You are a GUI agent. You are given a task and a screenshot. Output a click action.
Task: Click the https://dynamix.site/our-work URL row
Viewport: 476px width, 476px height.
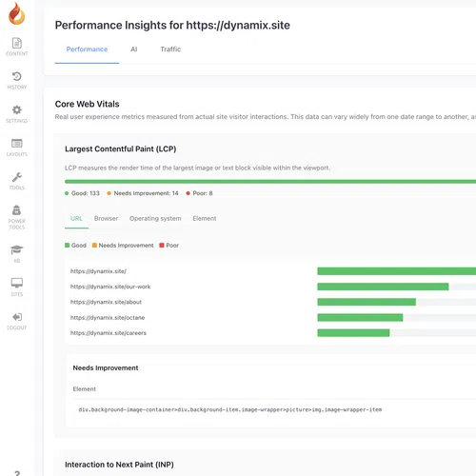click(x=110, y=287)
